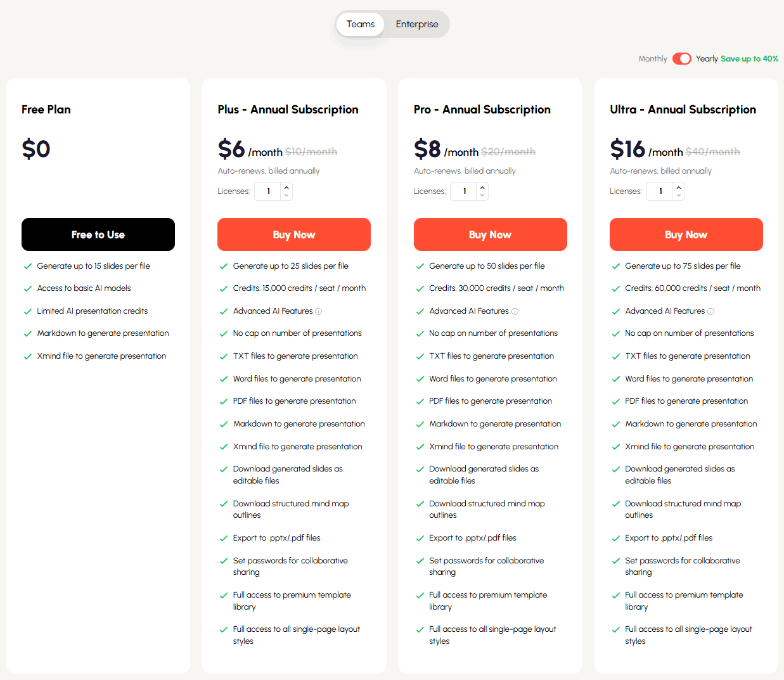Image resolution: width=784 pixels, height=680 pixels.
Task: Decrease Ultra plan licenses with down arrow
Action: click(679, 195)
